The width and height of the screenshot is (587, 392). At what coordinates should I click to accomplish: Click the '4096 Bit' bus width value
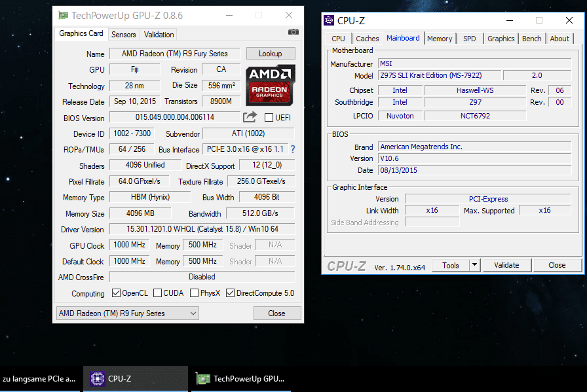click(267, 197)
